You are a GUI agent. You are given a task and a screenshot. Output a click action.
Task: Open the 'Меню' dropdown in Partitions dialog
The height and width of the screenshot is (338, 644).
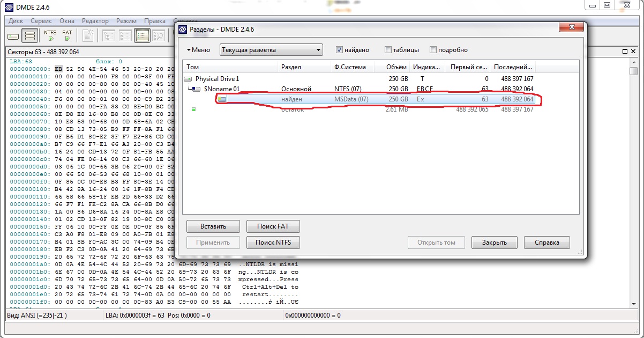199,50
